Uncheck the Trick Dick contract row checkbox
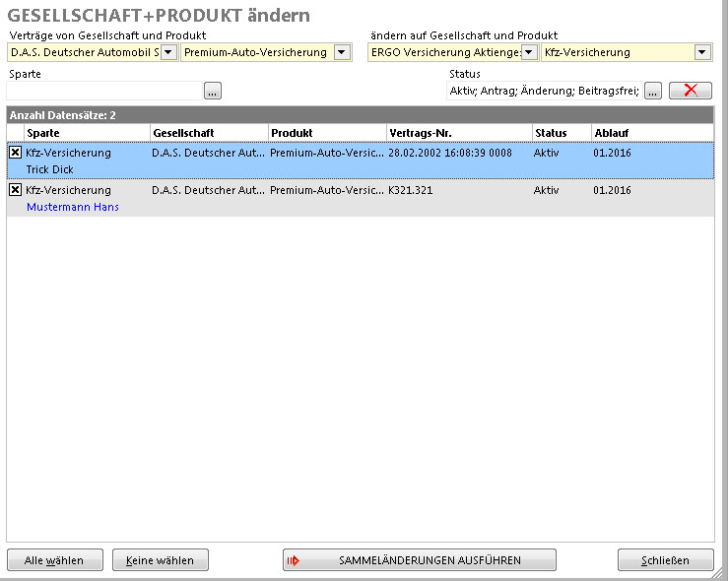 click(15, 153)
